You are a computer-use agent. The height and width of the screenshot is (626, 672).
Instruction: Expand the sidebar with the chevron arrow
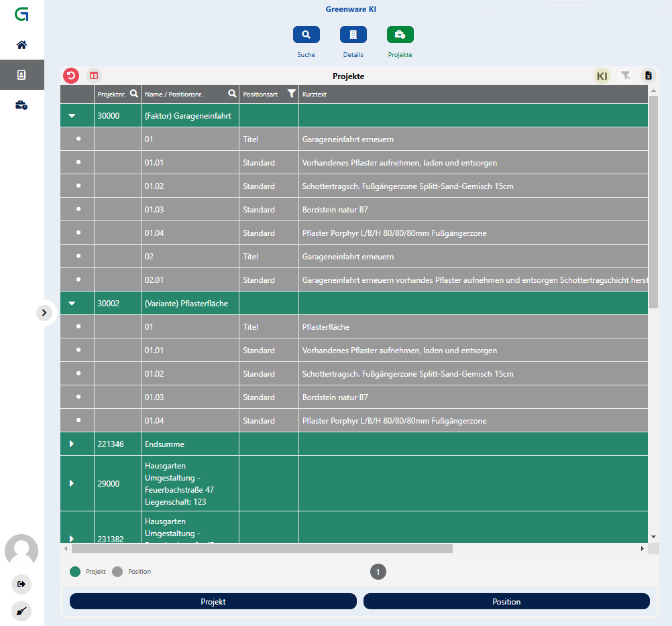pyautogui.click(x=44, y=313)
